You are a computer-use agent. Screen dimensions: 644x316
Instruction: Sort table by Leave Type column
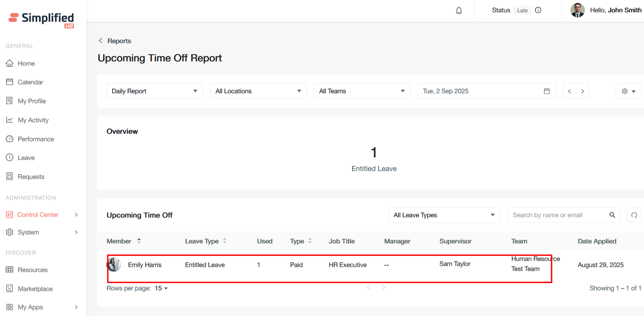(225, 241)
